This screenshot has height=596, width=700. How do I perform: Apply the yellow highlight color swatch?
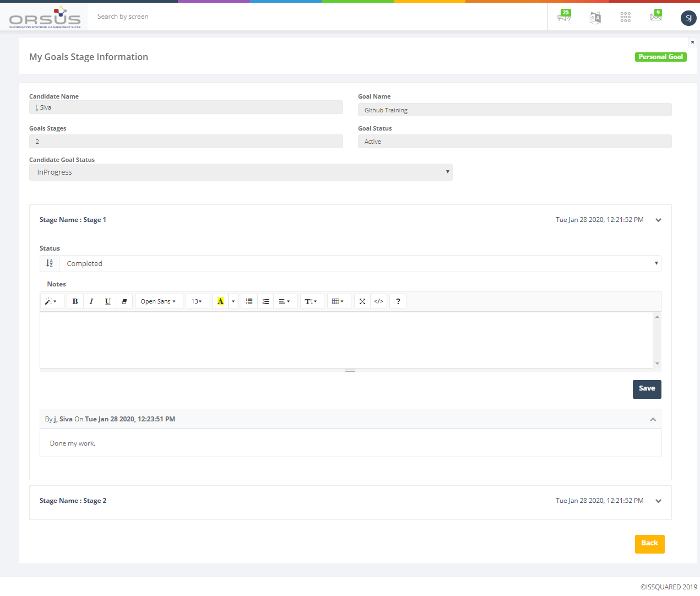(220, 301)
